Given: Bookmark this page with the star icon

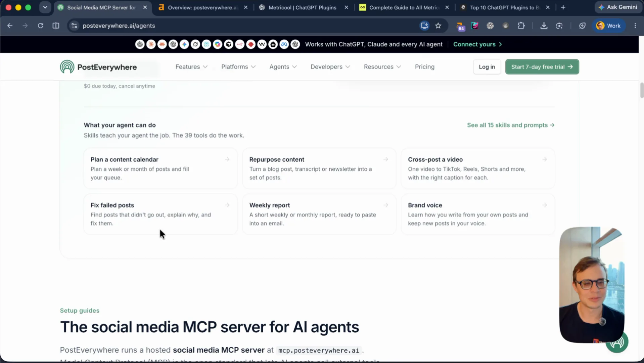Looking at the screenshot, I should (438, 26).
